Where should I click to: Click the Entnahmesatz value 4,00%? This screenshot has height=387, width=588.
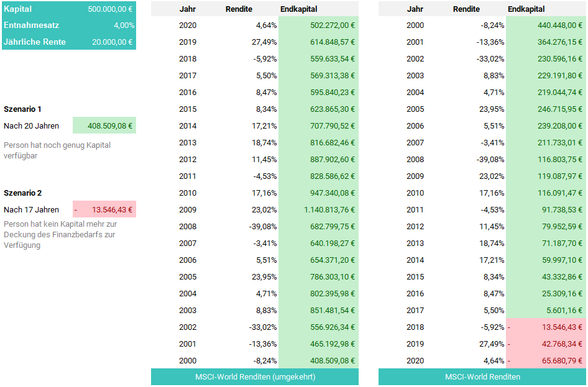(x=124, y=25)
